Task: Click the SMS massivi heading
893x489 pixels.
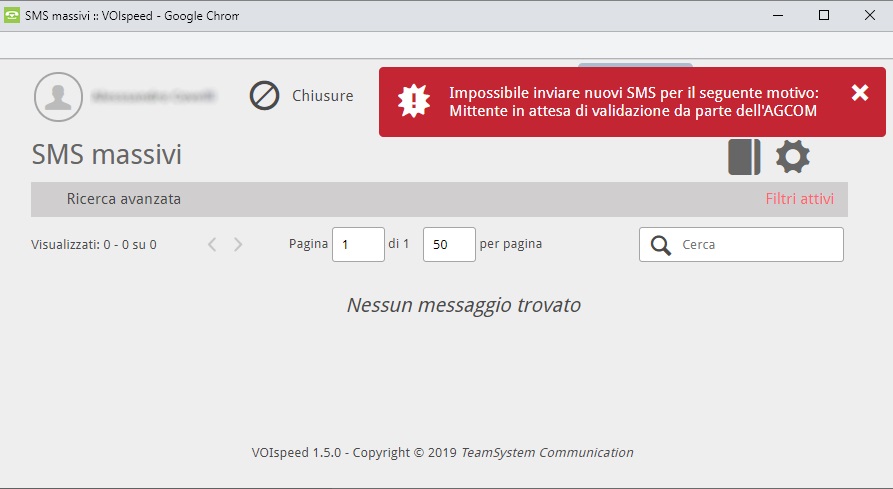Action: click(106, 154)
